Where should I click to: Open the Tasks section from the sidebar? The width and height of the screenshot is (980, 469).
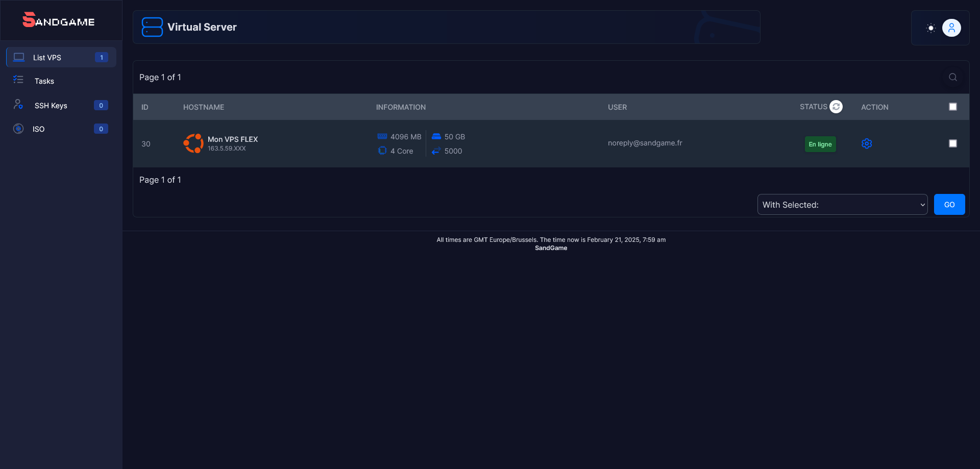point(44,81)
